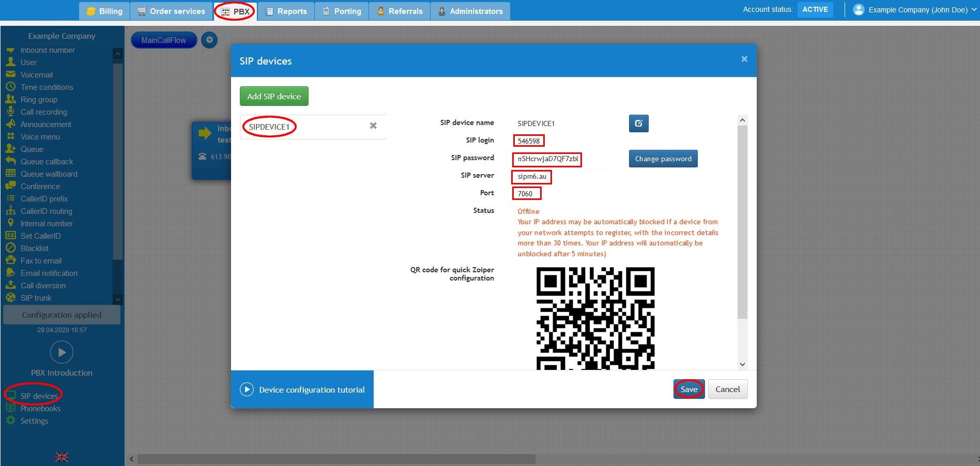This screenshot has height=466, width=980.
Task: Select the Voice menu icon
Action: point(10,136)
